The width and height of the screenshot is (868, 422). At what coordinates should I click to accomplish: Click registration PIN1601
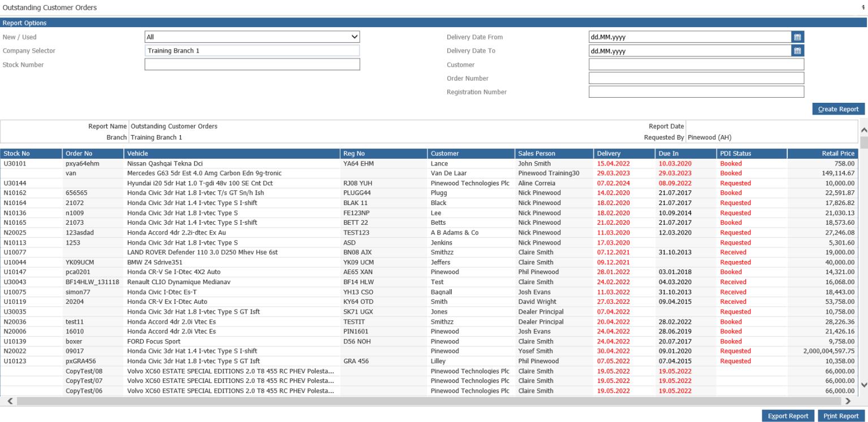click(356, 331)
